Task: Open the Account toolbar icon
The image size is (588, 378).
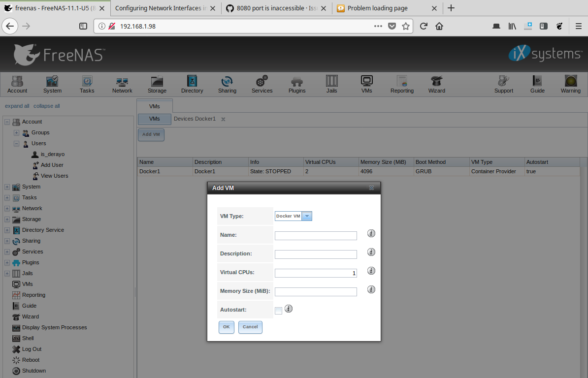Action: pyautogui.click(x=17, y=84)
